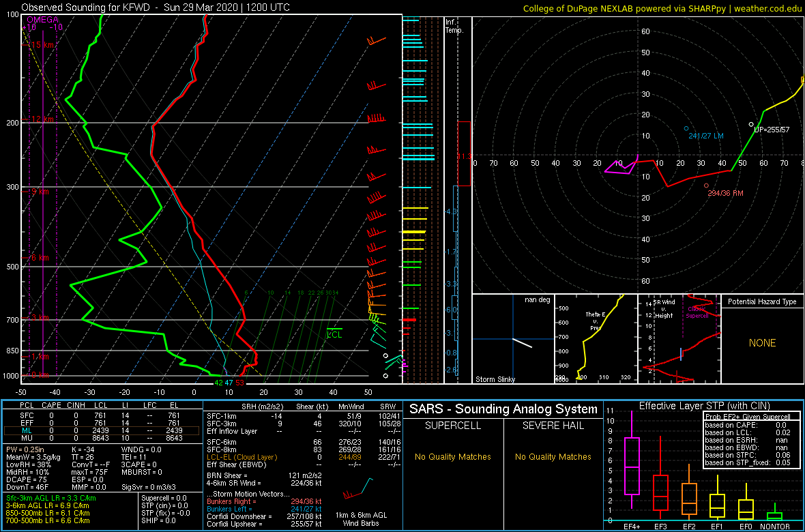
Task: Click the Effective Layer STP (with CIN) title
Action: point(703,407)
